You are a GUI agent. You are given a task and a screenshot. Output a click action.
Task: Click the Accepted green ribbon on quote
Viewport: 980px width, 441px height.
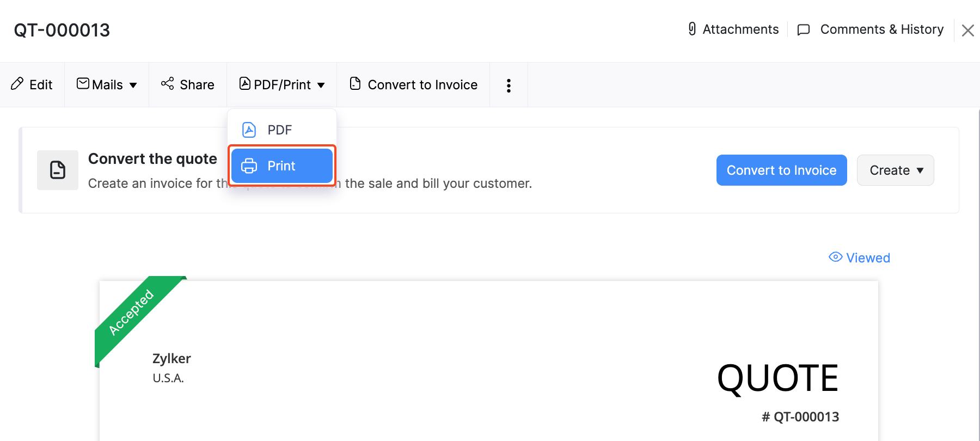[x=131, y=313]
